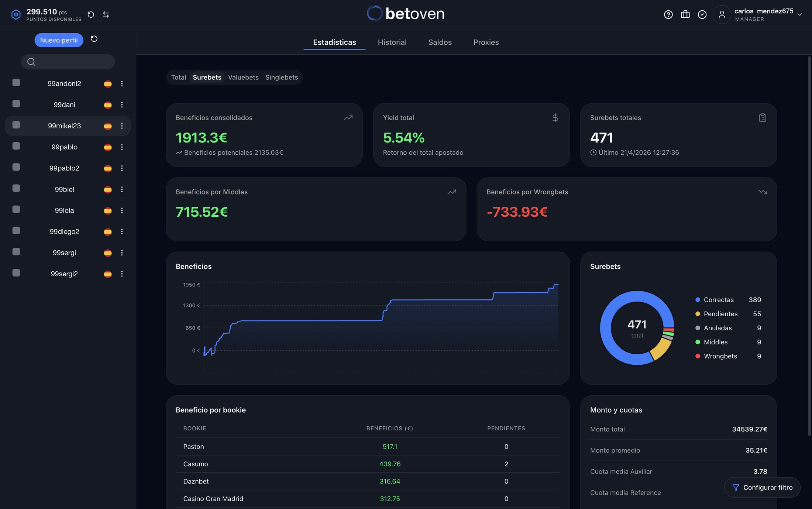Open profile 99diego2 in sidebar
Image resolution: width=812 pixels, height=509 pixels.
tap(64, 231)
